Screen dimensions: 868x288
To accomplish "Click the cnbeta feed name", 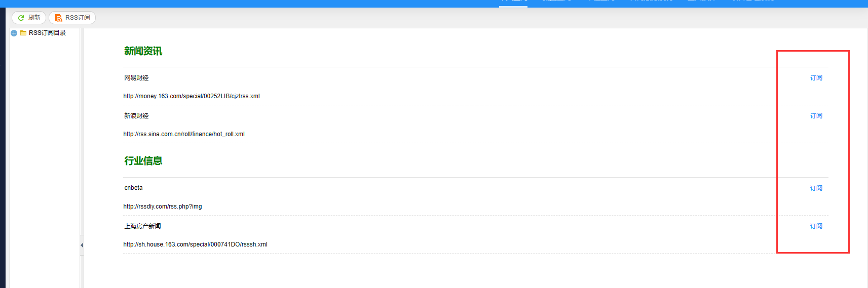I will point(133,188).
